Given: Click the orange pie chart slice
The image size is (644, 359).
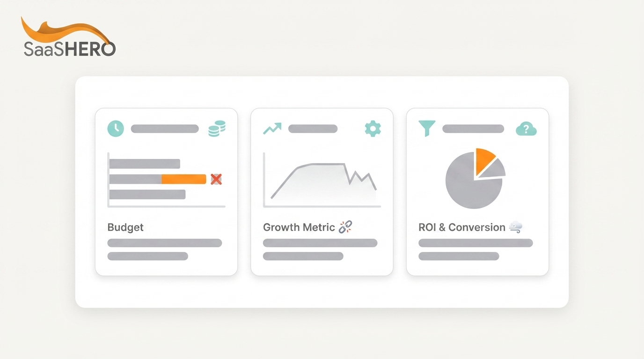Looking at the screenshot, I should click(485, 161).
